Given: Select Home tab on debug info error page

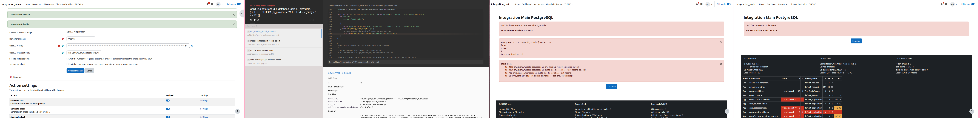Looking at the screenshot, I should pos(517,4).
